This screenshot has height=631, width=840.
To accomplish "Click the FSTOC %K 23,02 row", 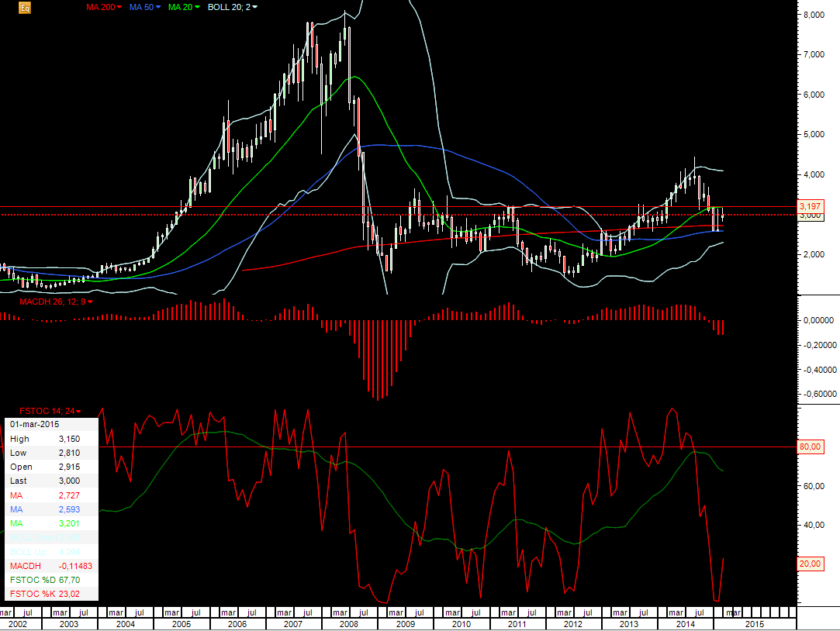I will [51, 594].
